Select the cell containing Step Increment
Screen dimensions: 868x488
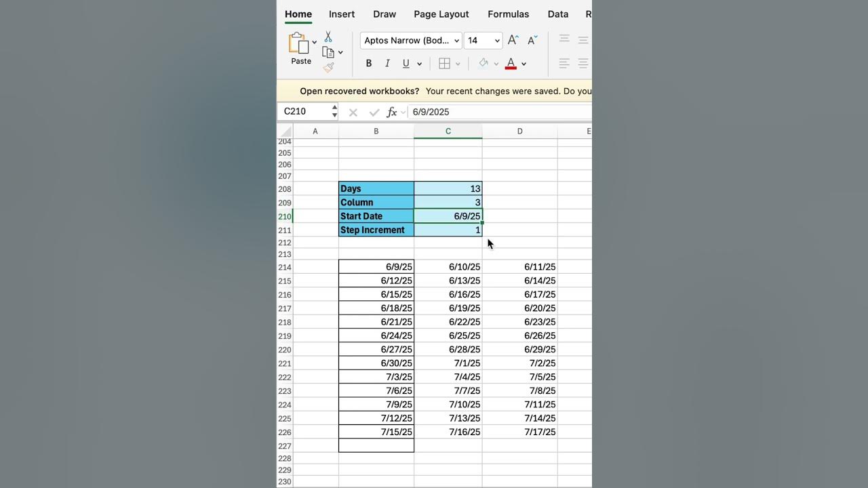tap(372, 230)
